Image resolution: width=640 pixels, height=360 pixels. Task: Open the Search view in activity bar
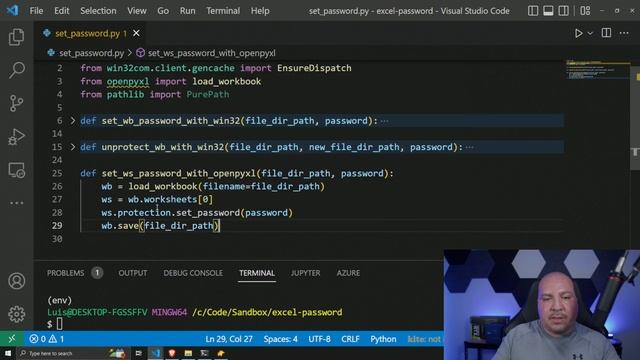pyautogui.click(x=16, y=70)
